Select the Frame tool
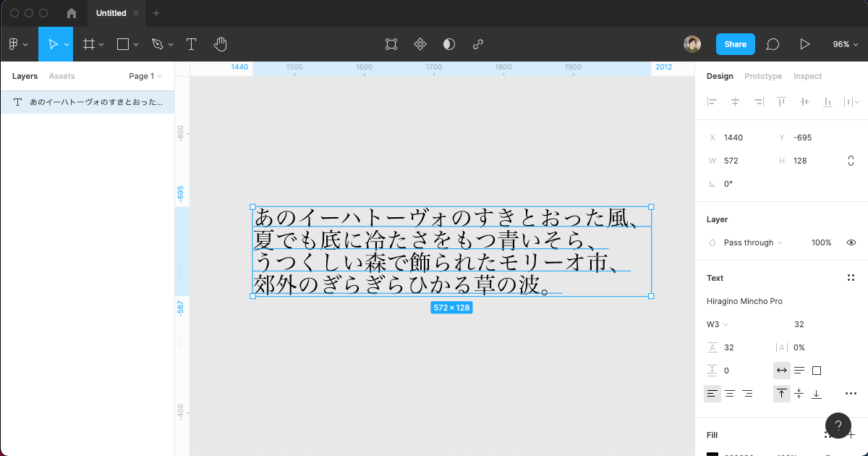The image size is (868, 456). pos(87,44)
